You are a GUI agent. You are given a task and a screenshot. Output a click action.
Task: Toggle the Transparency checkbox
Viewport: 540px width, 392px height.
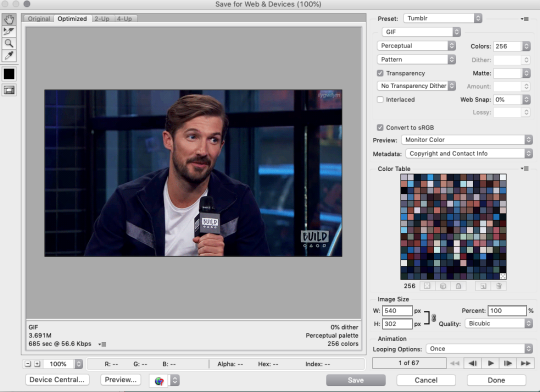pos(380,73)
